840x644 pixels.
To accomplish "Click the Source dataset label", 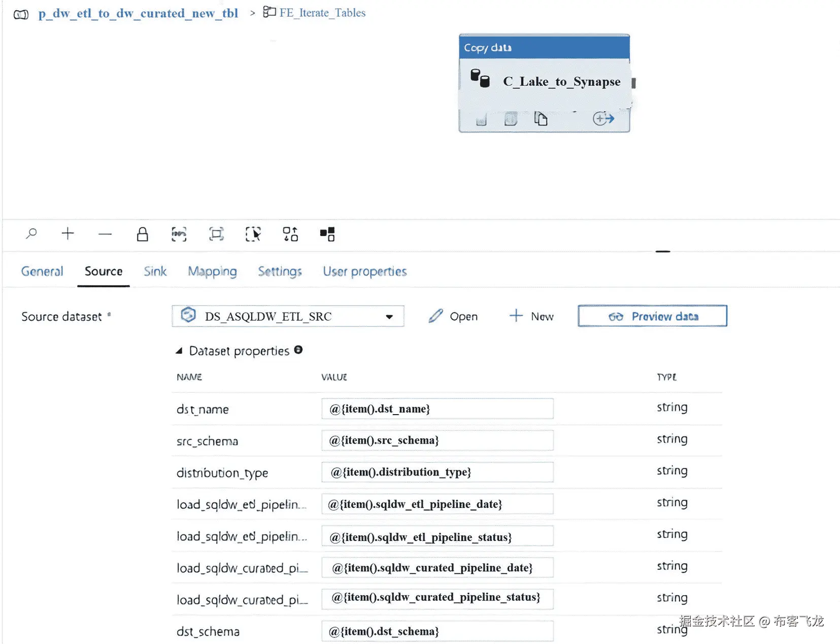I will tap(61, 317).
